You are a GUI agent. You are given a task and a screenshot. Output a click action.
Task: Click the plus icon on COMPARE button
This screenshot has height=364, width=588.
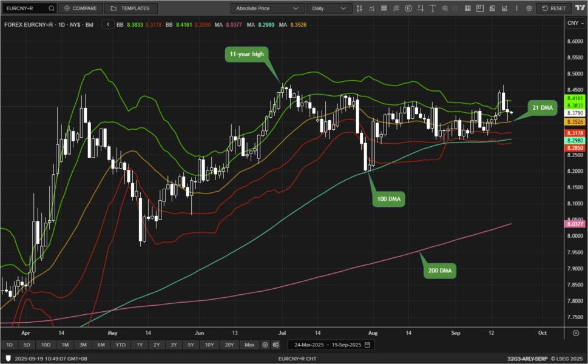tap(67, 8)
